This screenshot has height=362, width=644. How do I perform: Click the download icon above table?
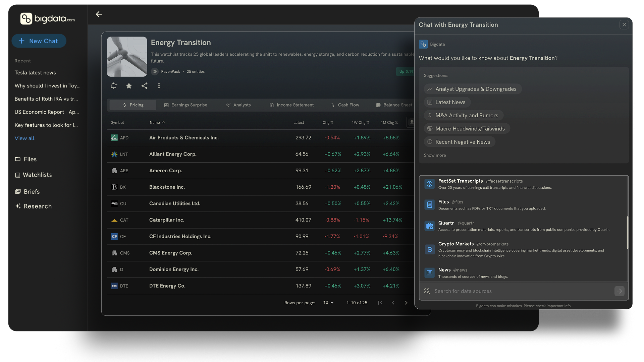pos(412,122)
